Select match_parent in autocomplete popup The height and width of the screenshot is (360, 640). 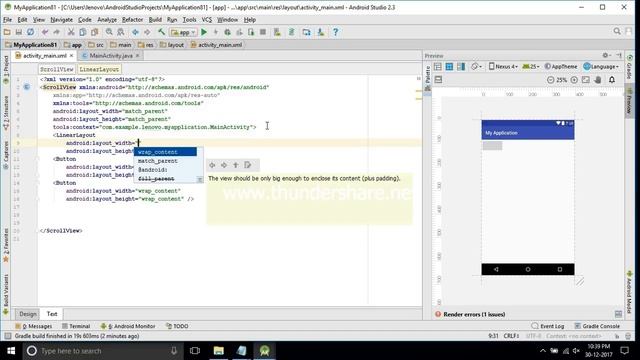(x=165, y=161)
